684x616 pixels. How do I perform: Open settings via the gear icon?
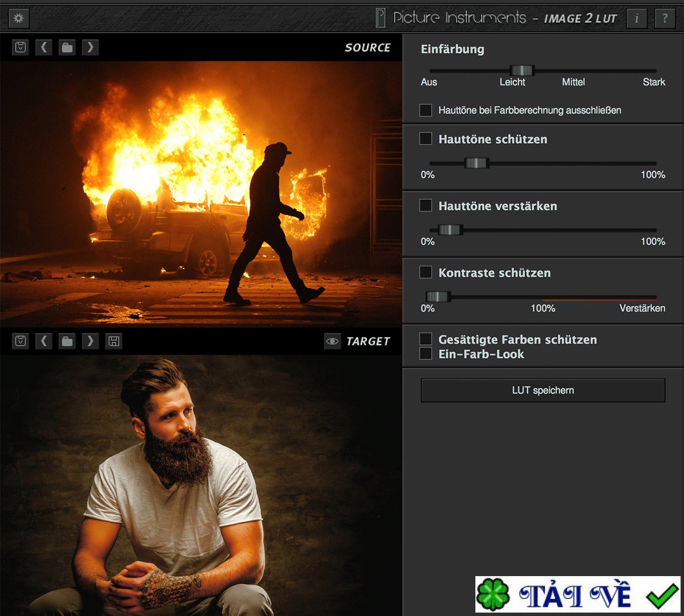pos(18,18)
